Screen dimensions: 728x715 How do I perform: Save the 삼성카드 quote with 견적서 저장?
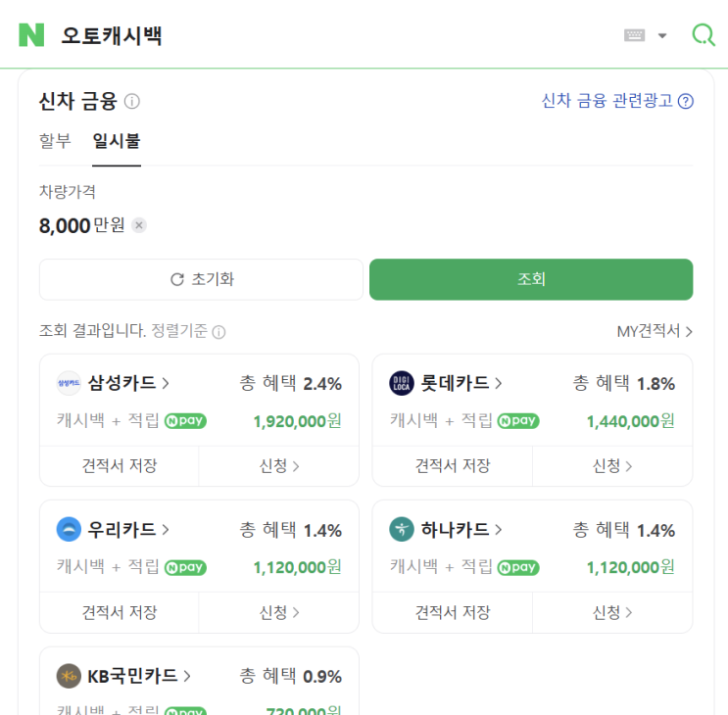pos(119,466)
